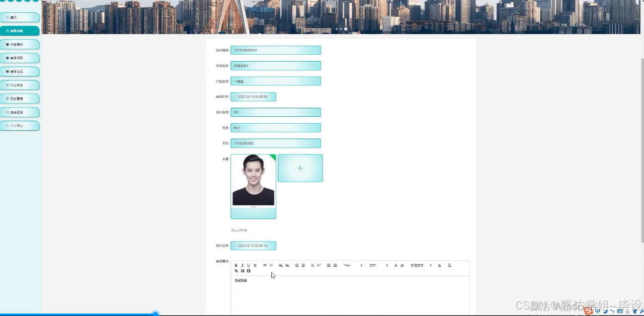Click the uploaded avatar portrait thumbnail
Screen dimensions: 644x316
tap(253, 186)
